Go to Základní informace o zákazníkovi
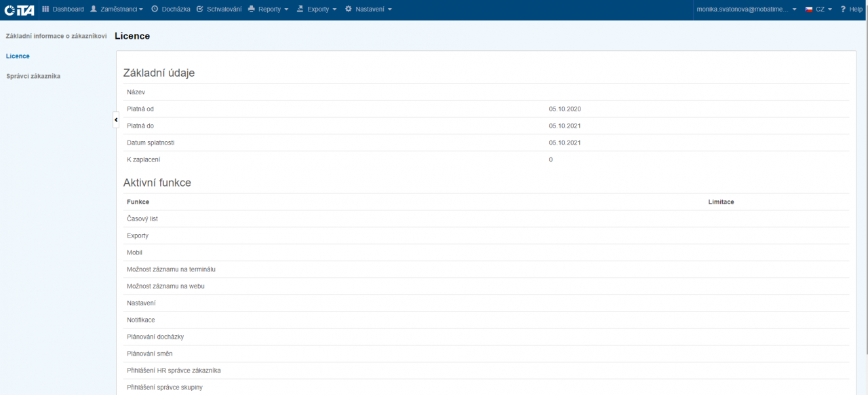 coord(56,36)
